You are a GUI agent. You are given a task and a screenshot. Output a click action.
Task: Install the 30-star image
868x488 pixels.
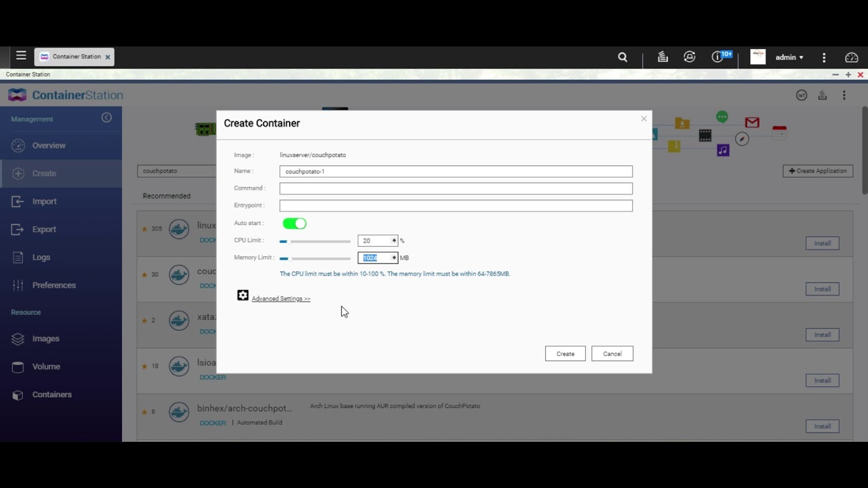point(823,289)
